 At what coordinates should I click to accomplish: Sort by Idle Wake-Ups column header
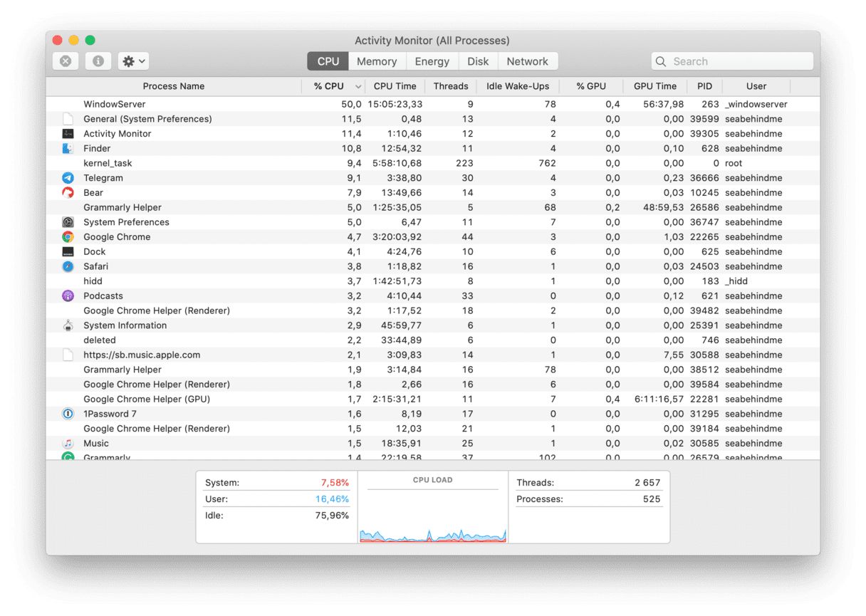(518, 86)
